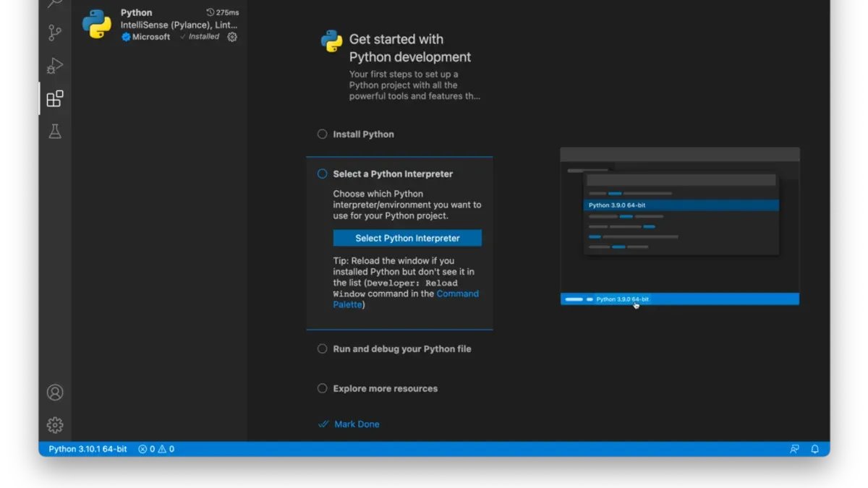Open the Accounts menu
Screen dimensions: 868x488
[55, 393]
